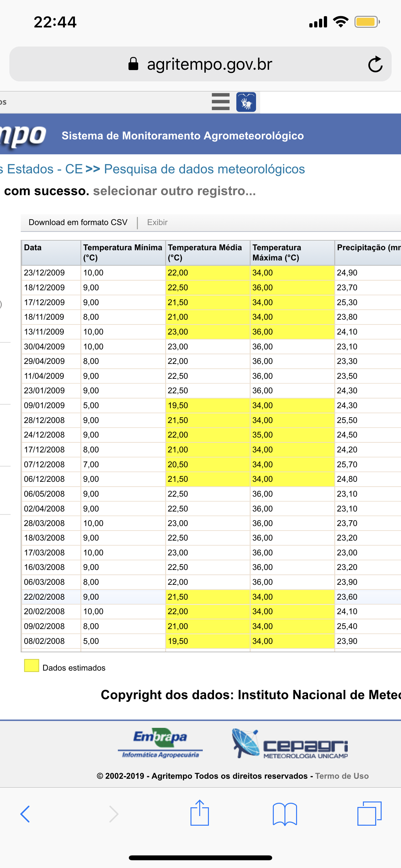Viewport: 401px width, 868px height.
Task: Tap the lock icon in address bar
Action: (x=133, y=64)
